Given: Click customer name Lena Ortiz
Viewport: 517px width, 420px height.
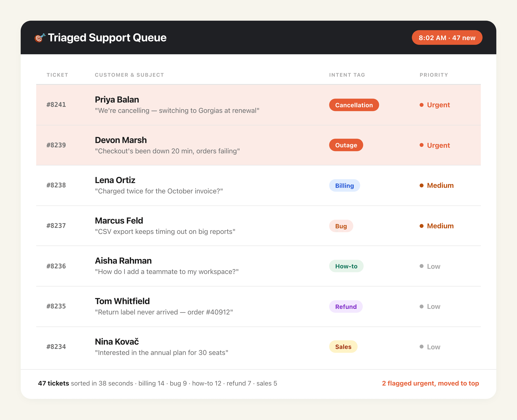Looking at the screenshot, I should [x=115, y=180].
